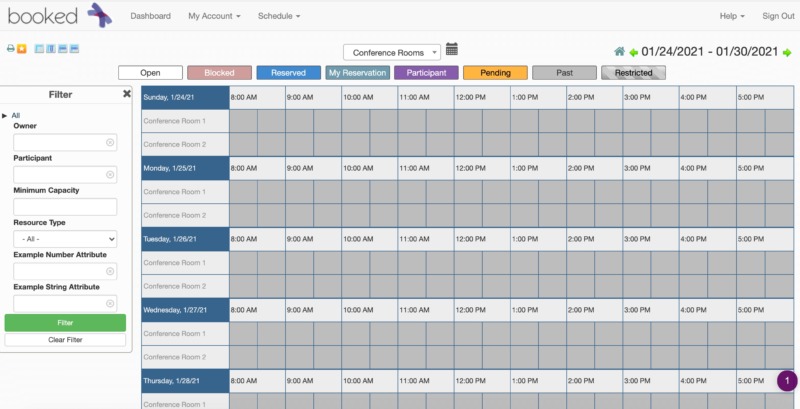The width and height of the screenshot is (800, 409).
Task: Expand the All resources tree arrow
Action: click(x=5, y=116)
